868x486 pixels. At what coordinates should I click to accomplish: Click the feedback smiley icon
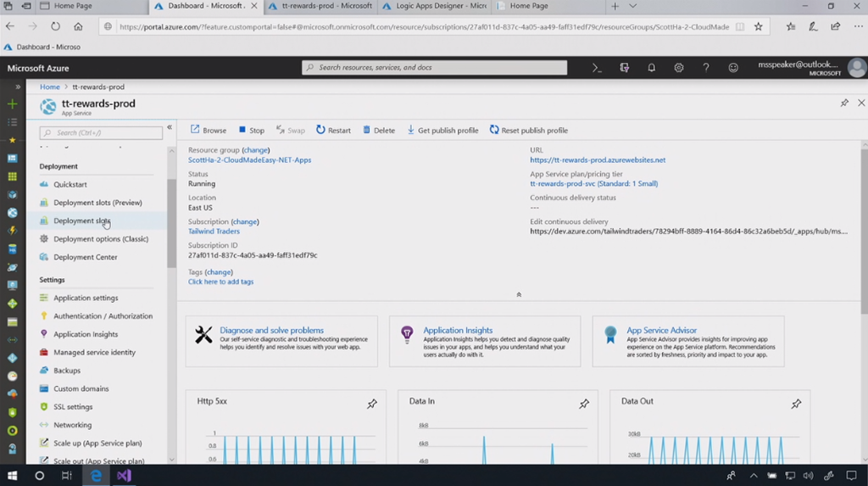(733, 68)
